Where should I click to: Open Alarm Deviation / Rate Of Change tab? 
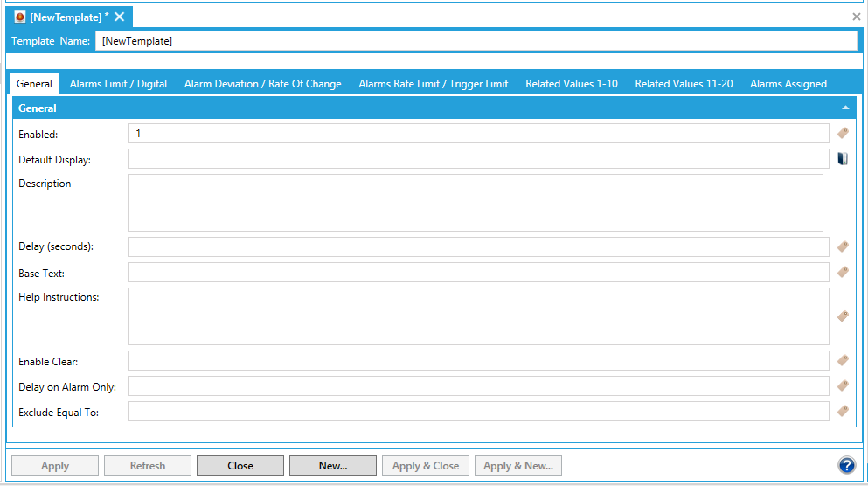pyautogui.click(x=262, y=84)
